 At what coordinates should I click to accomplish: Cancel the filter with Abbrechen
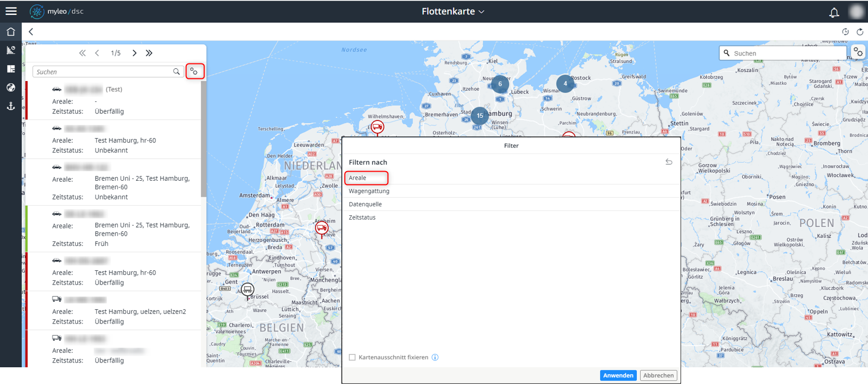658,375
